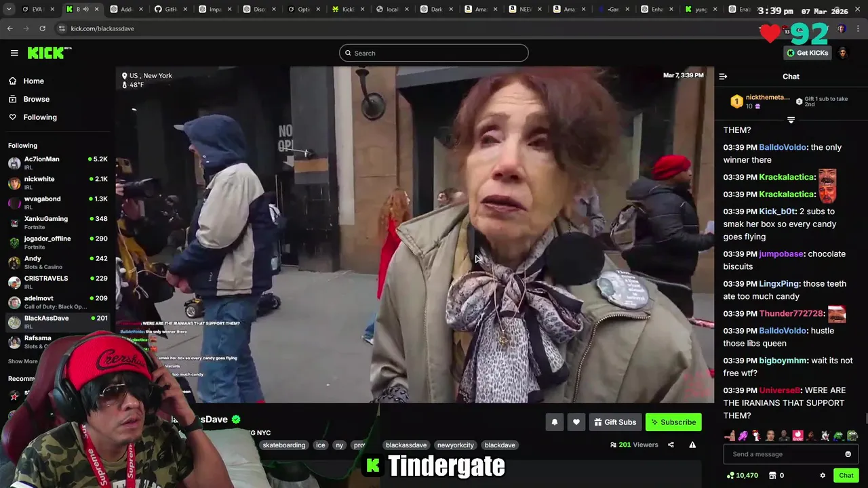Click the green Subscribe button
The width and height of the screenshot is (868, 488).
pyautogui.click(x=673, y=422)
